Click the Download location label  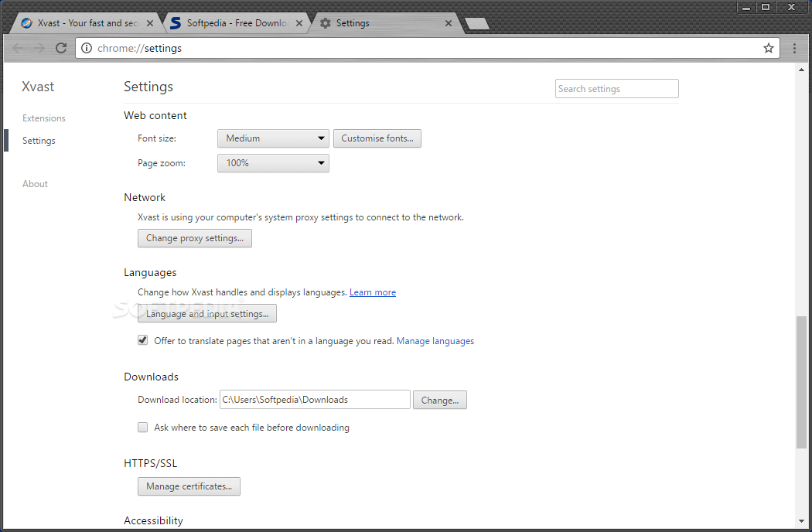coord(177,400)
